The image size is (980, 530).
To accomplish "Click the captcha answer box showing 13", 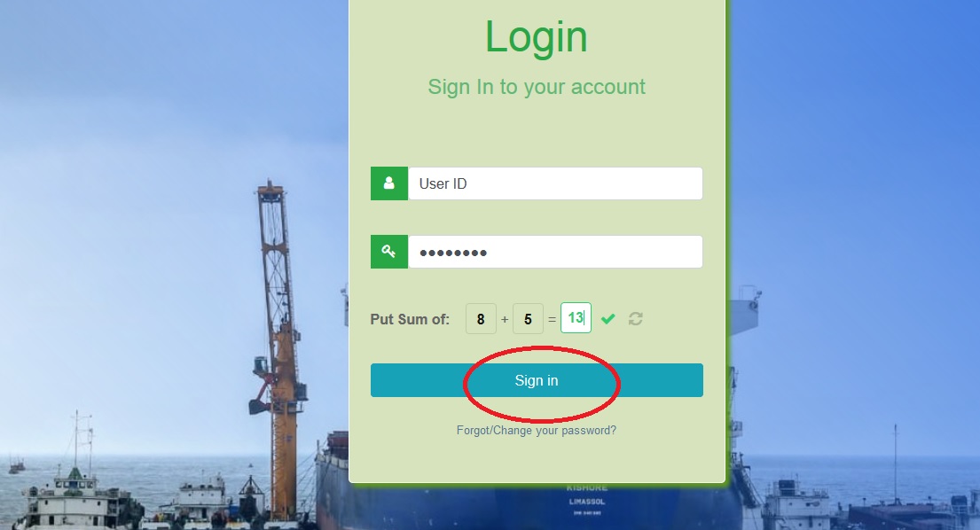I will click(576, 318).
